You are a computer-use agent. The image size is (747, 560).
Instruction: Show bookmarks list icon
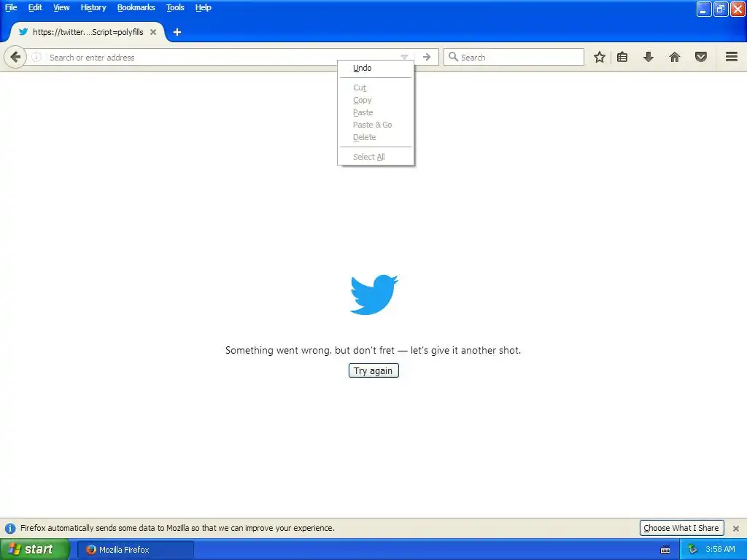pos(622,57)
